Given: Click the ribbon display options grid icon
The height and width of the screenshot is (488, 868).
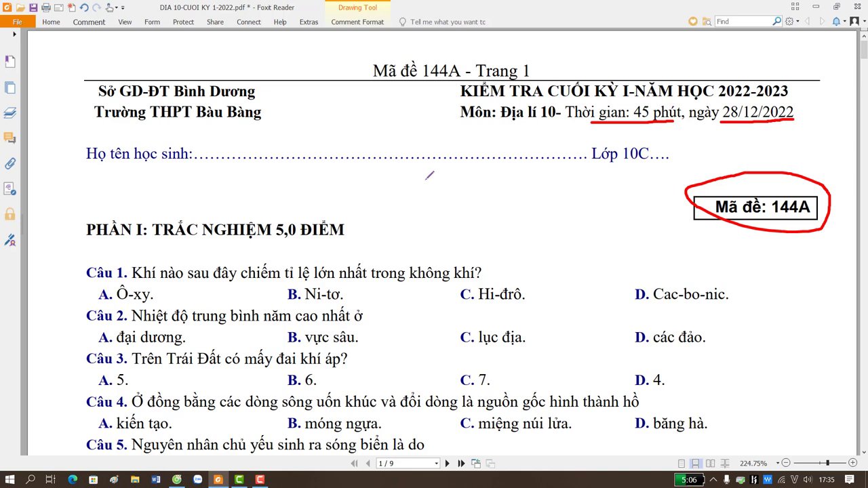Looking at the screenshot, I should coord(795,6).
